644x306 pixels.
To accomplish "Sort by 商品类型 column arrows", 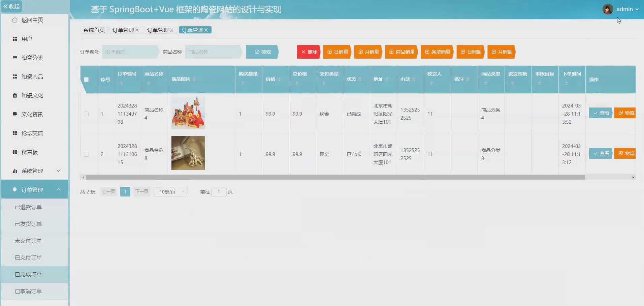I will 485,83.
